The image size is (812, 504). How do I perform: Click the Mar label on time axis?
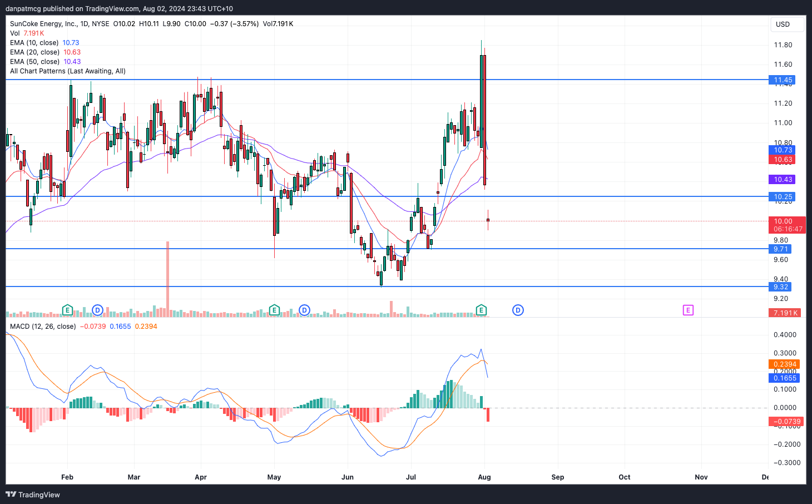[134, 477]
